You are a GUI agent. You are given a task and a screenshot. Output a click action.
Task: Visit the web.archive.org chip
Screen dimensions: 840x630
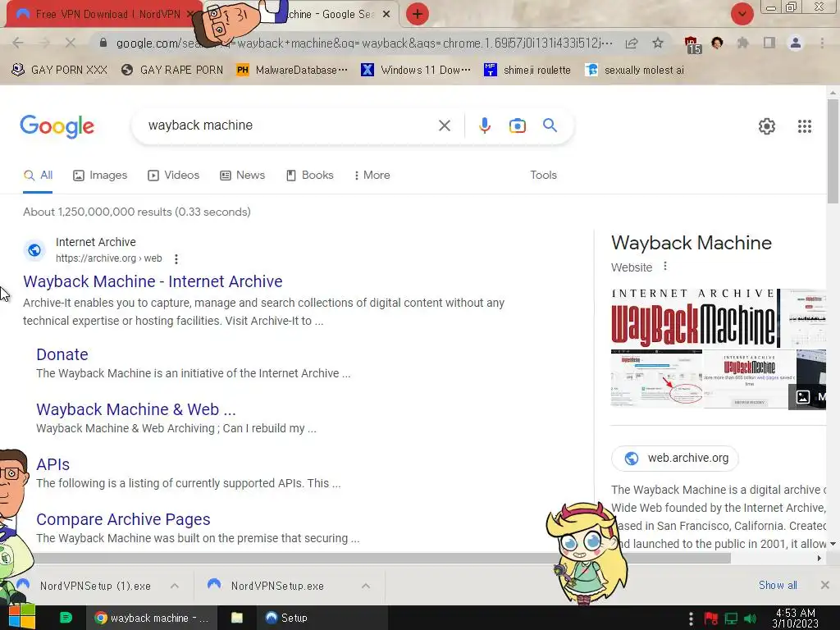point(674,459)
